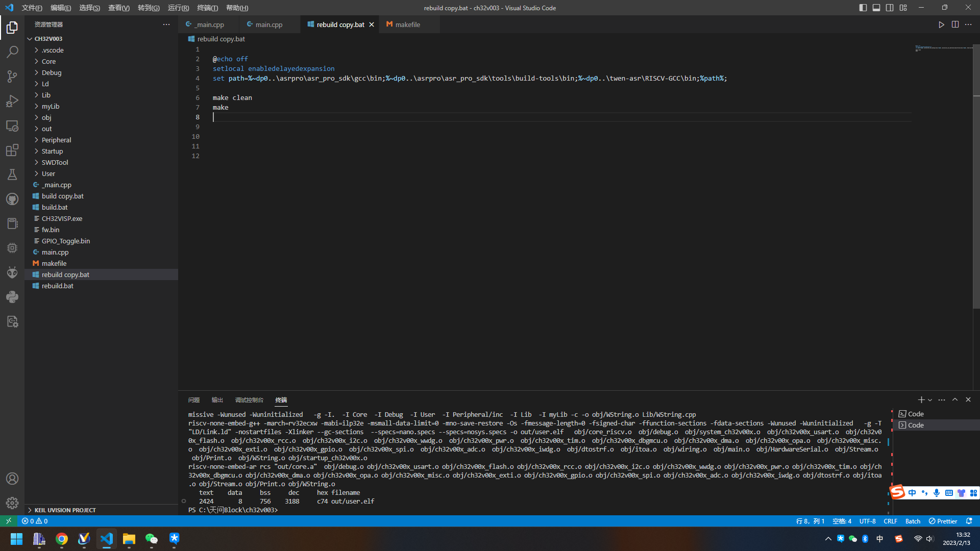
Task: Open errors and warnings count
Action: (x=35, y=521)
